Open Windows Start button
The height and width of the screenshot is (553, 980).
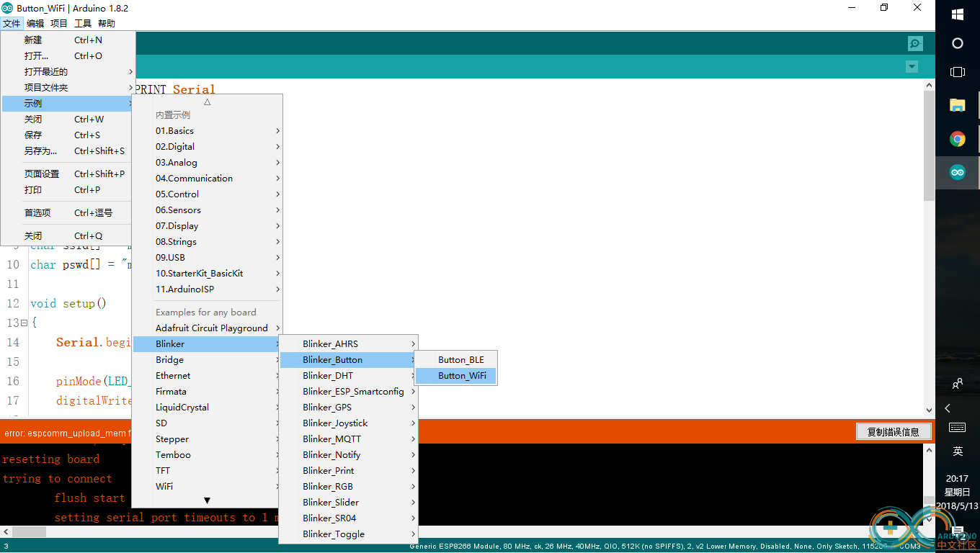[x=958, y=14]
